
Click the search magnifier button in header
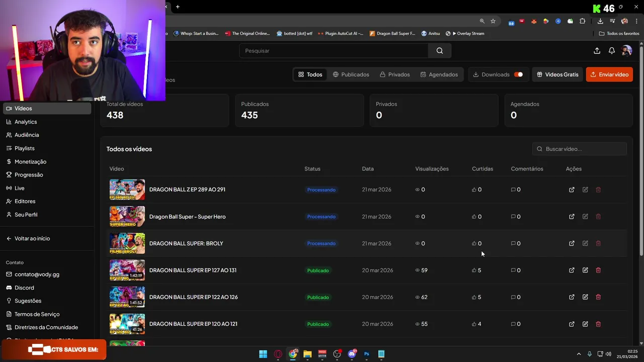tap(440, 51)
